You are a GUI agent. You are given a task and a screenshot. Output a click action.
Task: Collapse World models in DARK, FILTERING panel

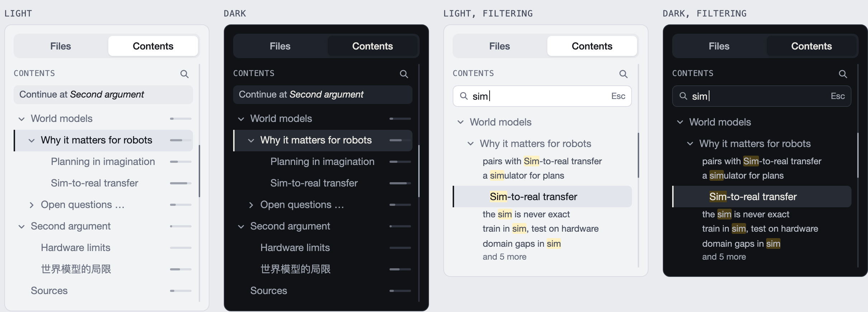pos(680,122)
